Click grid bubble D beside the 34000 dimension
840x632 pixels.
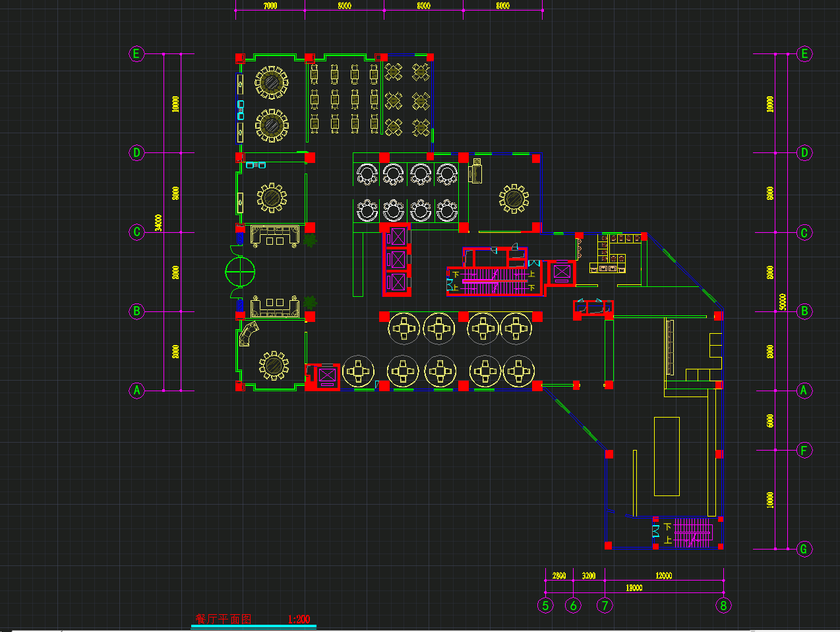tap(136, 153)
